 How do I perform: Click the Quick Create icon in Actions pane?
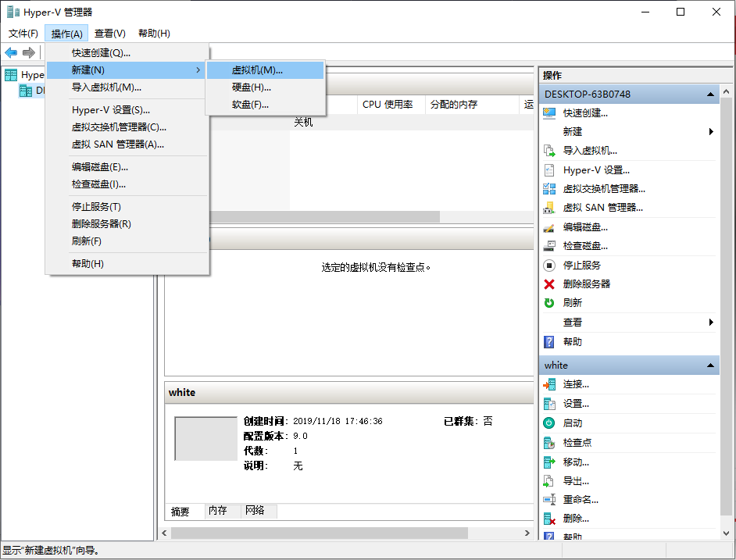point(549,113)
